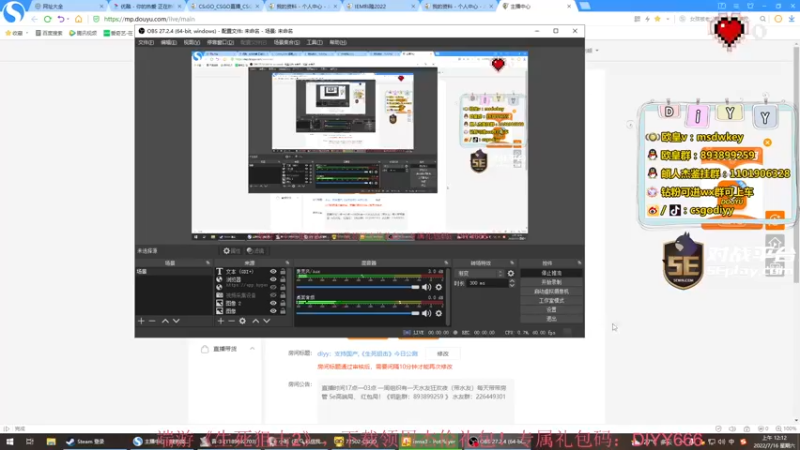Open the Edit menu in OBS
This screenshot has height=450, width=800.
click(x=168, y=42)
